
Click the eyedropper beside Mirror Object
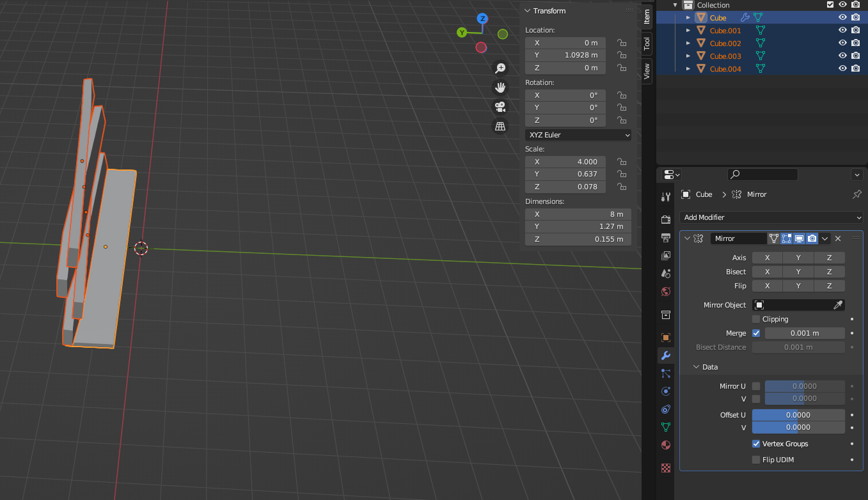[x=838, y=305]
